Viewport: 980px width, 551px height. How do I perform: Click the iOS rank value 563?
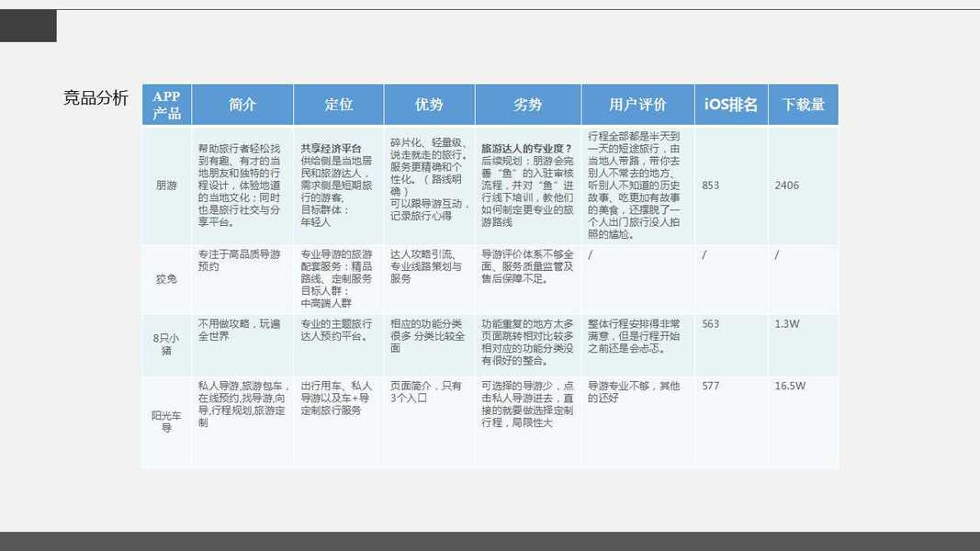(710, 324)
